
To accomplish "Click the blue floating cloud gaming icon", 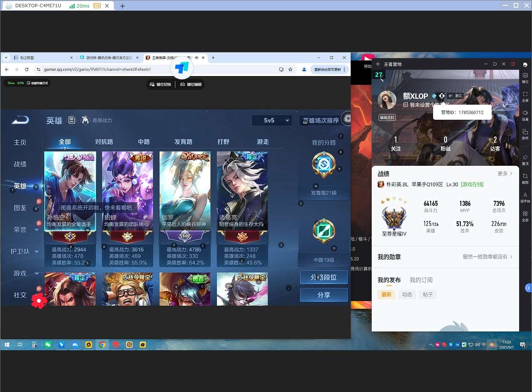I will pyautogui.click(x=182, y=68).
